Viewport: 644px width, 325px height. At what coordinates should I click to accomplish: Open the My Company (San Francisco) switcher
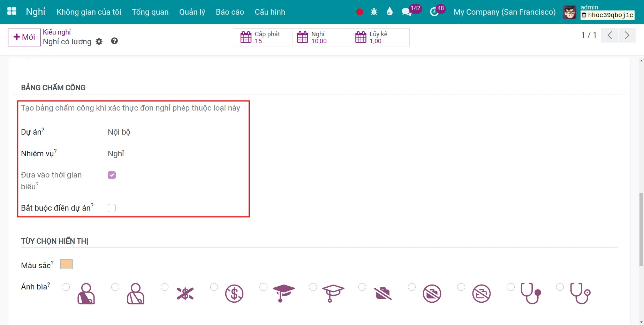click(505, 12)
